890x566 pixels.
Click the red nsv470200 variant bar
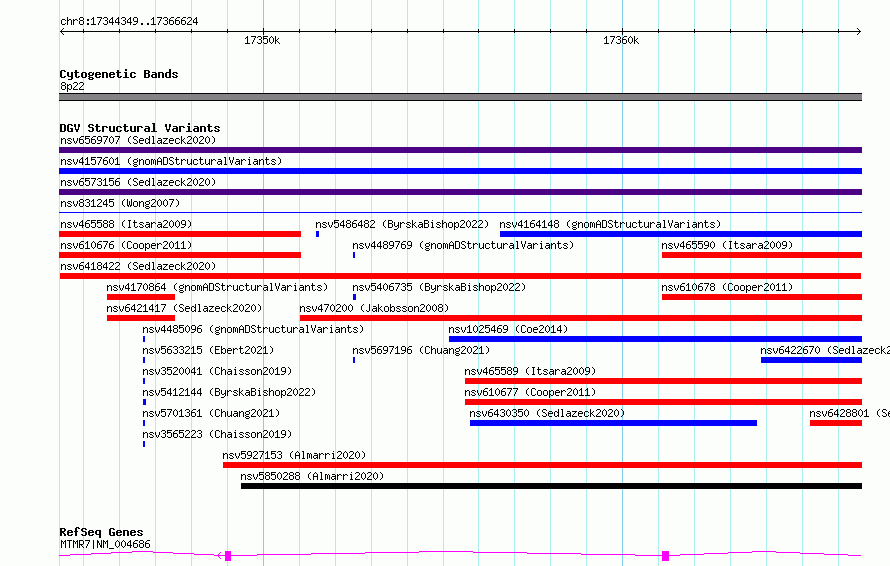[x=581, y=318]
